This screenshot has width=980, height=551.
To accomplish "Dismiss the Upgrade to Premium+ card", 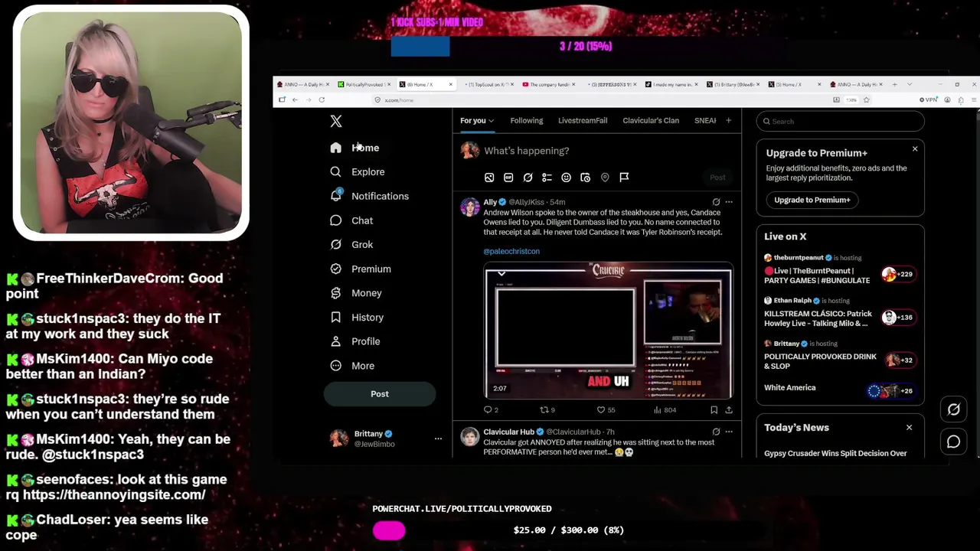I will click(915, 148).
